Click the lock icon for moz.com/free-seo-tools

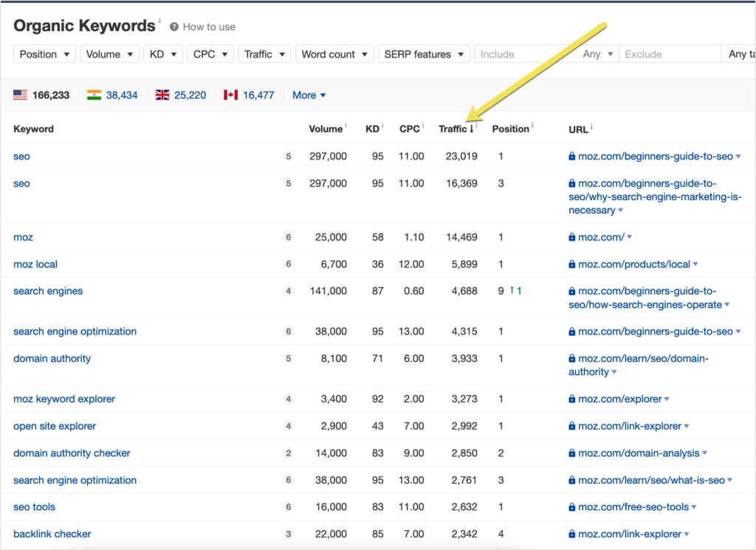click(x=572, y=507)
